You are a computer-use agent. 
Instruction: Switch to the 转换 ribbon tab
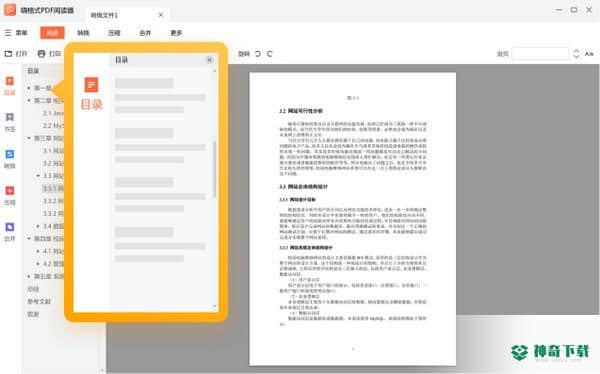tap(83, 33)
